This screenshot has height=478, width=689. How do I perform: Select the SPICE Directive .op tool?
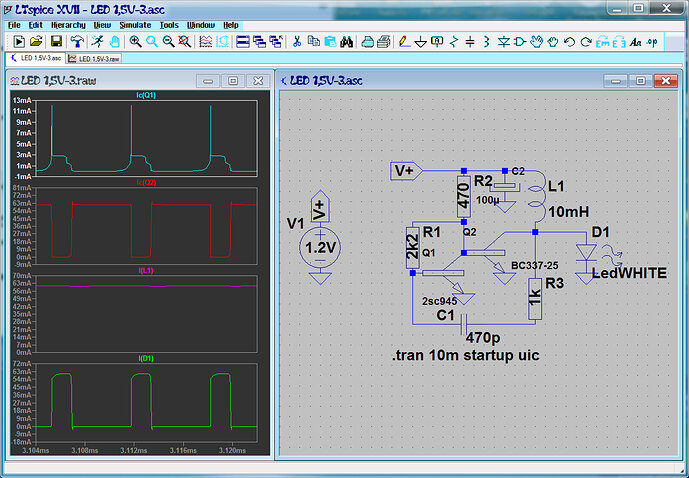[x=652, y=42]
